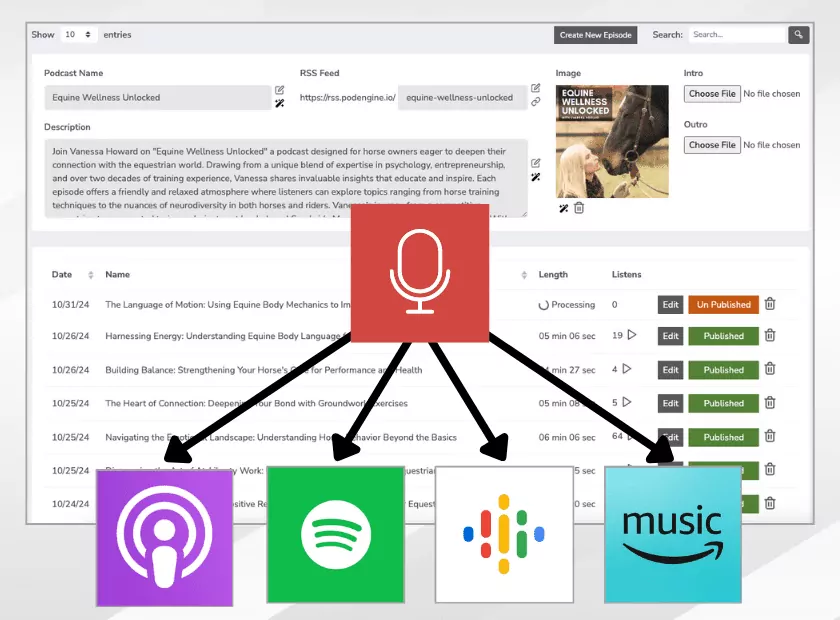The height and width of the screenshot is (620, 840).
Task: Toggle the orange Un Published status button
Action: click(x=723, y=305)
